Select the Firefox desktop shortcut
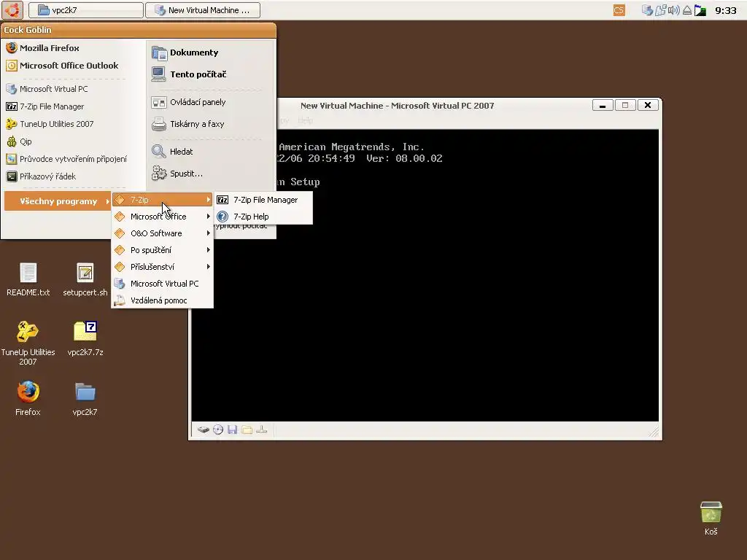This screenshot has width=747, height=560. (x=28, y=399)
